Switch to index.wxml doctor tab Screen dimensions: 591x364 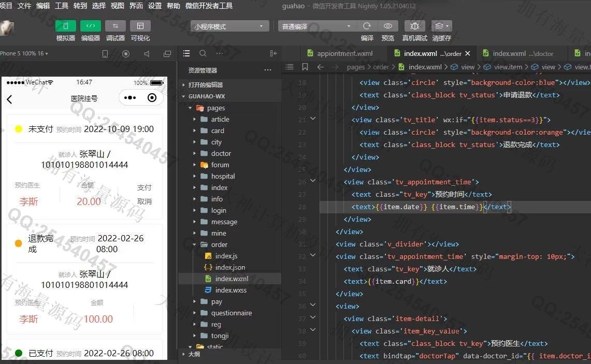coord(523,53)
